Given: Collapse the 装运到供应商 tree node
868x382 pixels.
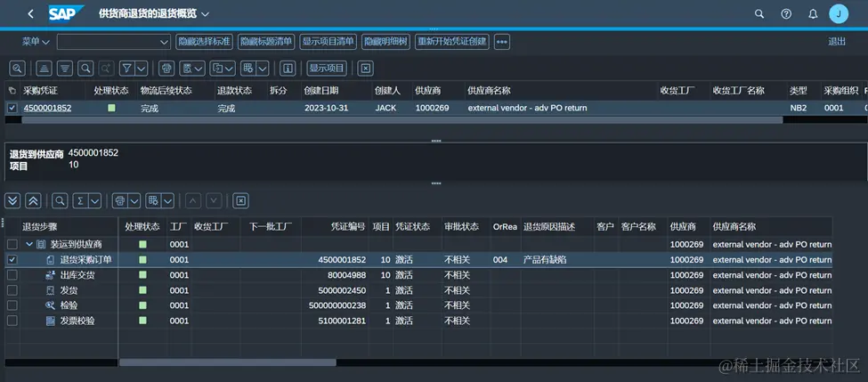Looking at the screenshot, I should (x=28, y=244).
